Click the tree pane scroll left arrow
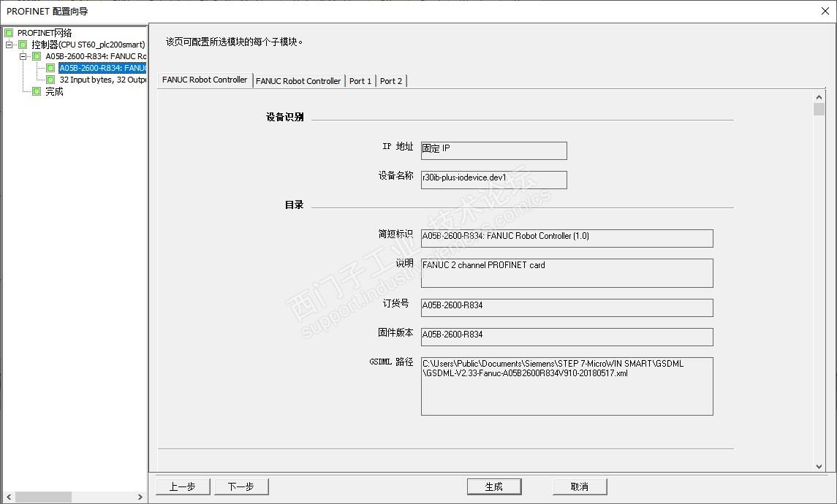837x504 pixels. coord(9,497)
